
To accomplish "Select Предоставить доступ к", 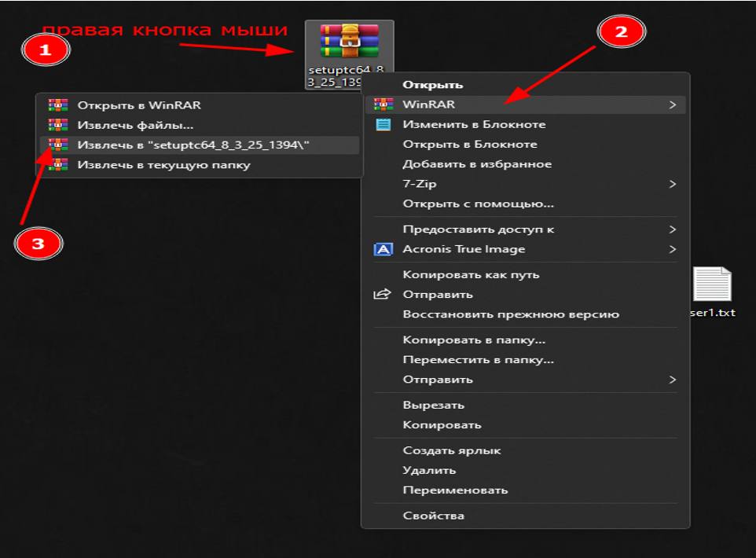I will click(526, 229).
